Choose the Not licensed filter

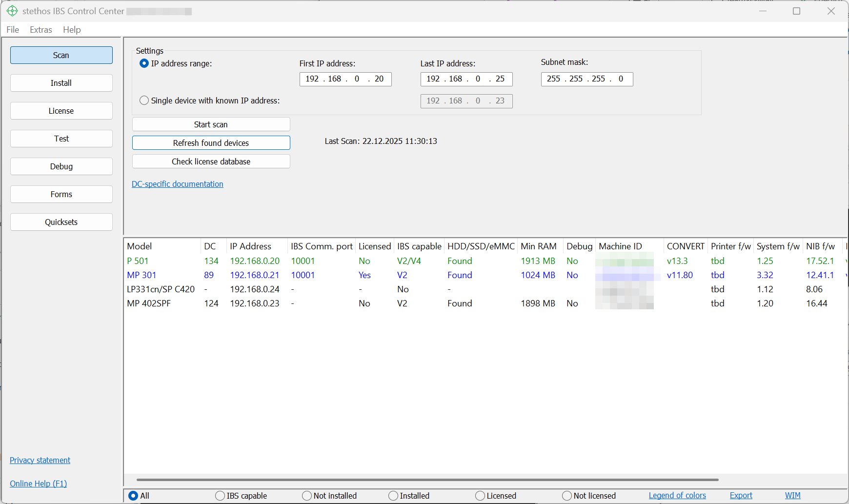567,496
